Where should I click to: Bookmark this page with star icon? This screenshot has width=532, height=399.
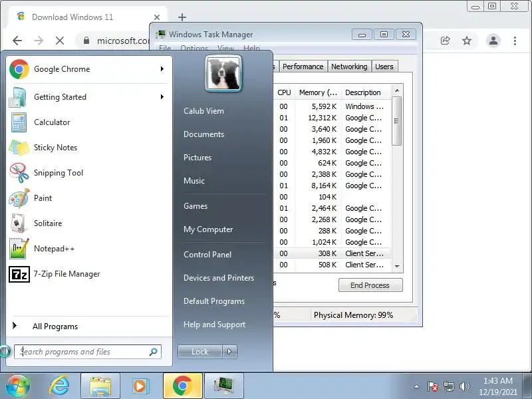tap(467, 41)
